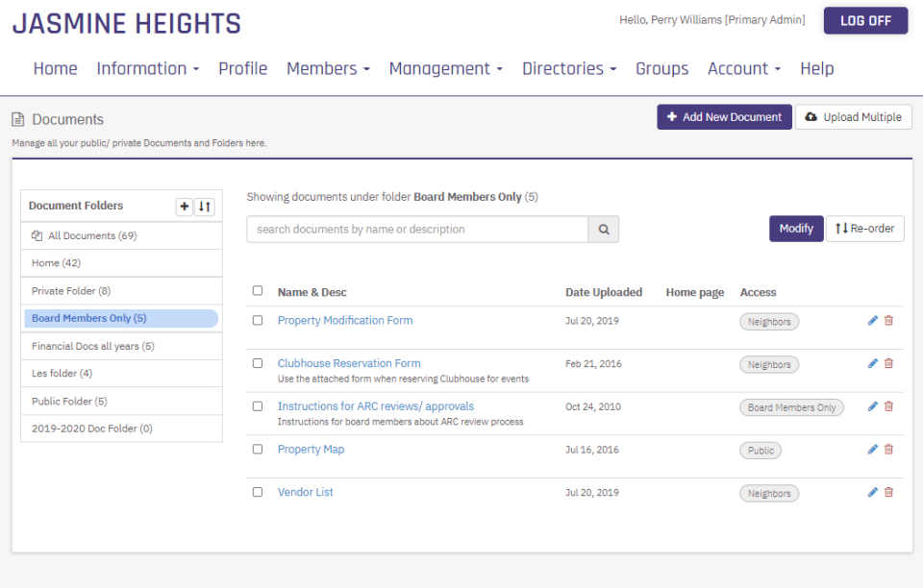
Task: Check the Property Modification Form checkbox
Action: [258, 321]
